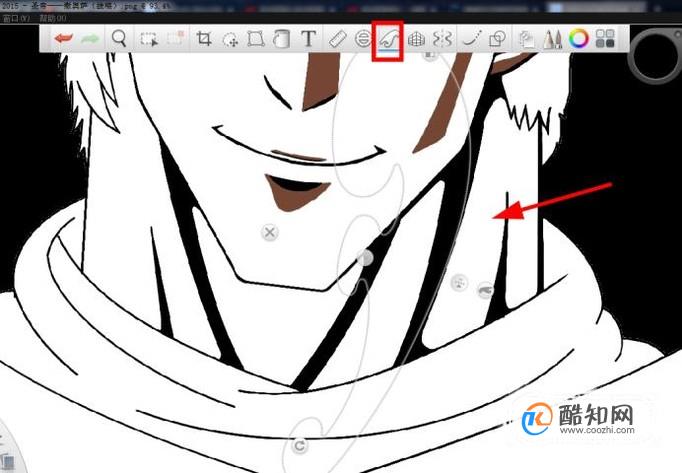Click the French curve center pivot handle
Screen dimensions: 682x473
click(365, 258)
